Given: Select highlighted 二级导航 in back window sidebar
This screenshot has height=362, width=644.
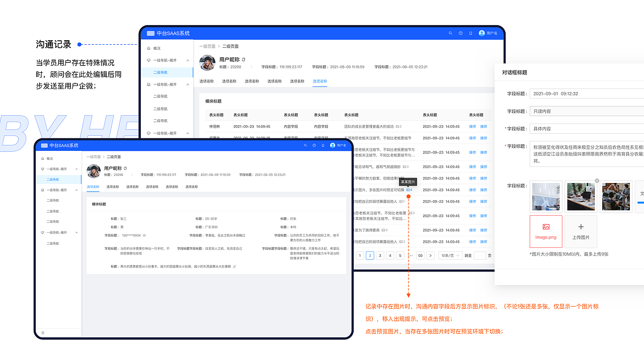Looking at the screenshot, I should click(167, 72).
